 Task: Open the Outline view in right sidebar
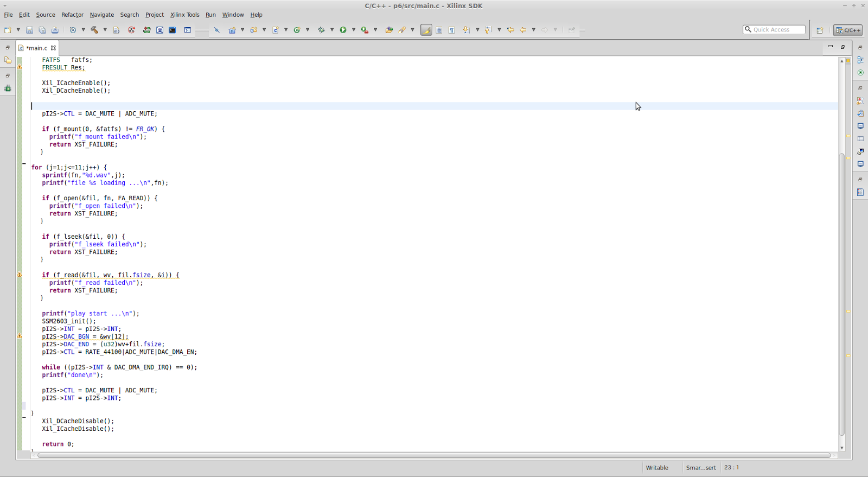(860, 60)
